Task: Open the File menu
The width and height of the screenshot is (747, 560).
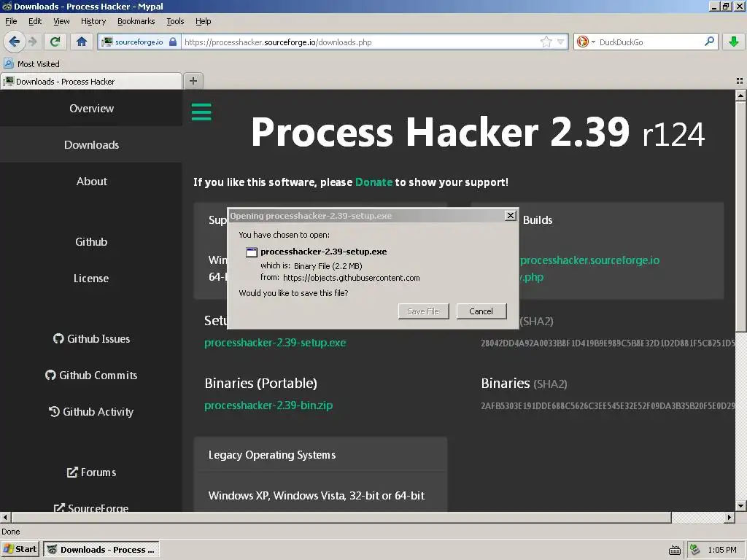Action: [x=11, y=21]
